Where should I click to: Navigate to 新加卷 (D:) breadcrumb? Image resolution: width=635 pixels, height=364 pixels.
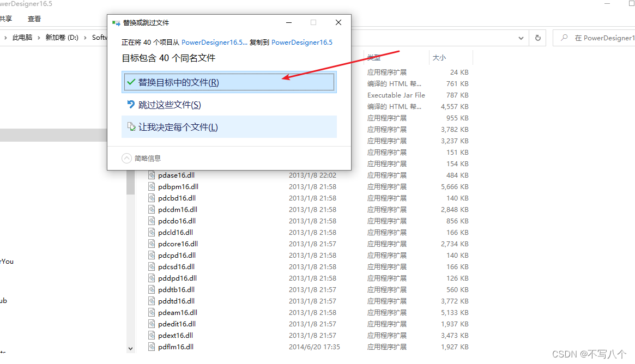62,37
